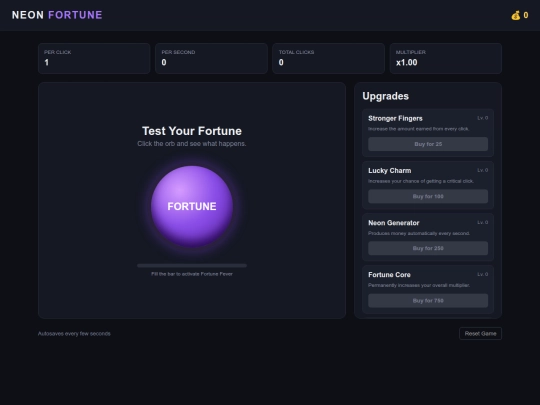The height and width of the screenshot is (405, 540).
Task: Select the Per Click stat card
Action: tap(94, 59)
